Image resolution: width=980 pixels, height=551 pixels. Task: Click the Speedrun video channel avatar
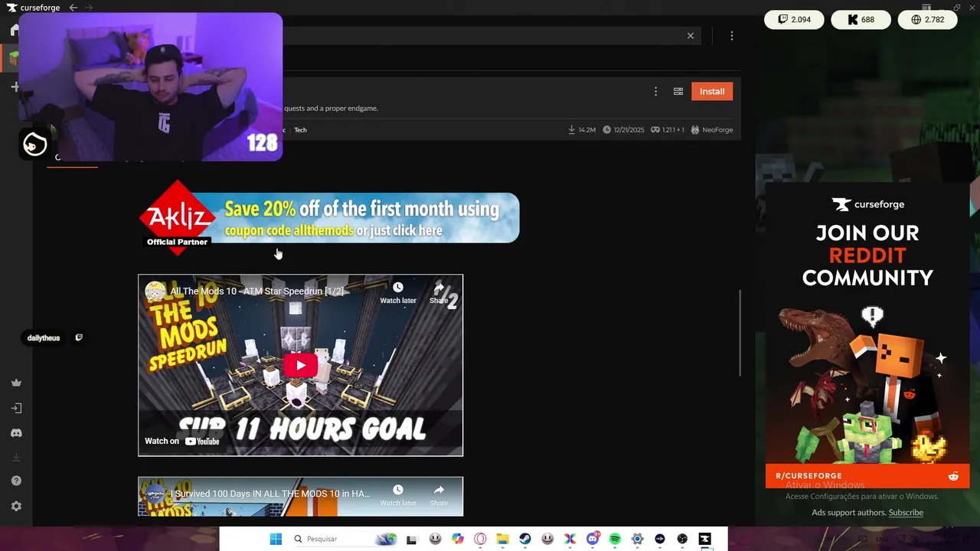pyautogui.click(x=155, y=292)
